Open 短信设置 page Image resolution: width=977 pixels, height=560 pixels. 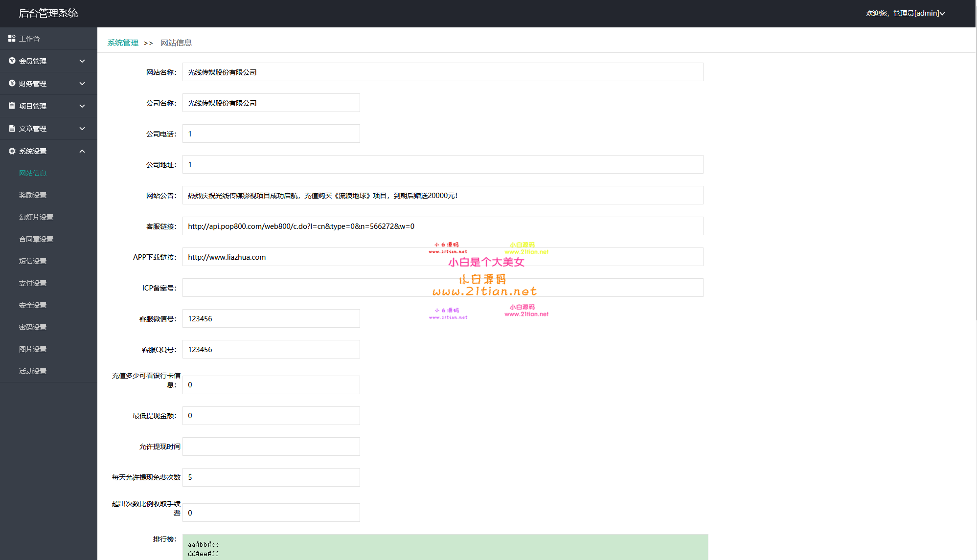click(x=33, y=261)
